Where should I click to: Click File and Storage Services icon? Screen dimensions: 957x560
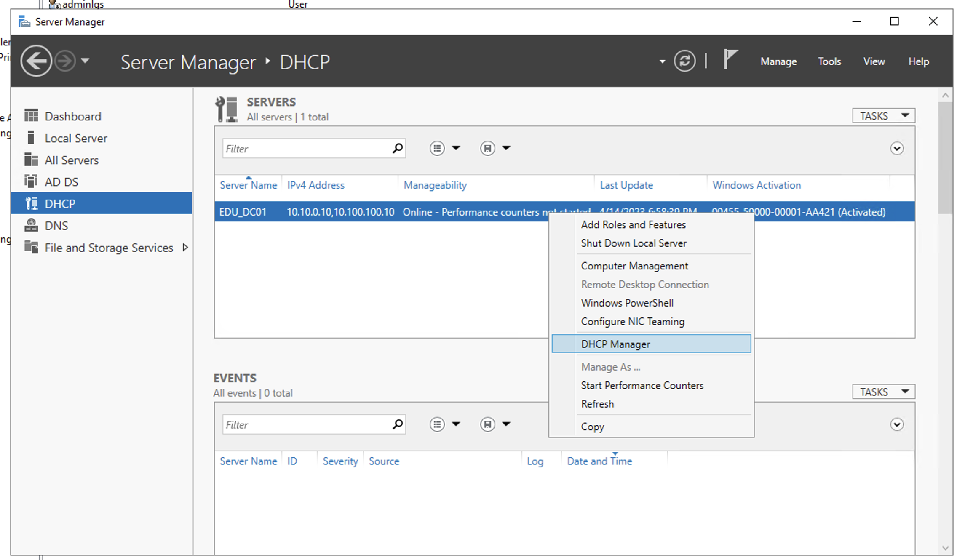[31, 247]
